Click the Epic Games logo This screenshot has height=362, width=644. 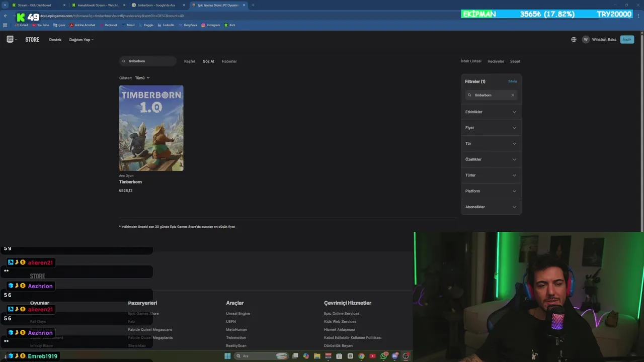pos(10,39)
